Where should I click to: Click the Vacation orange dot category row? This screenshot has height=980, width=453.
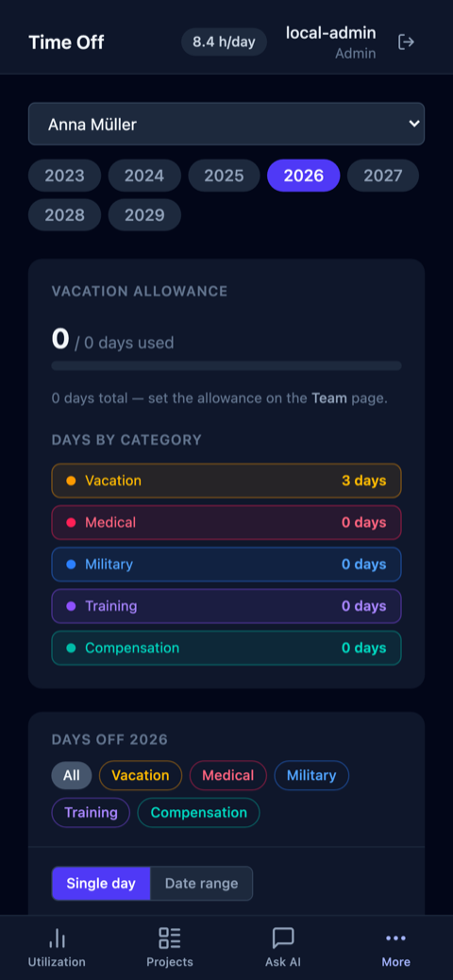(226, 481)
